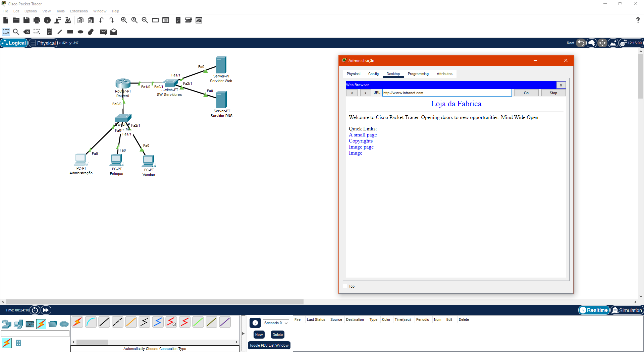Open the Copyrights link
Viewport: 644px width, 352px height.
point(361,141)
